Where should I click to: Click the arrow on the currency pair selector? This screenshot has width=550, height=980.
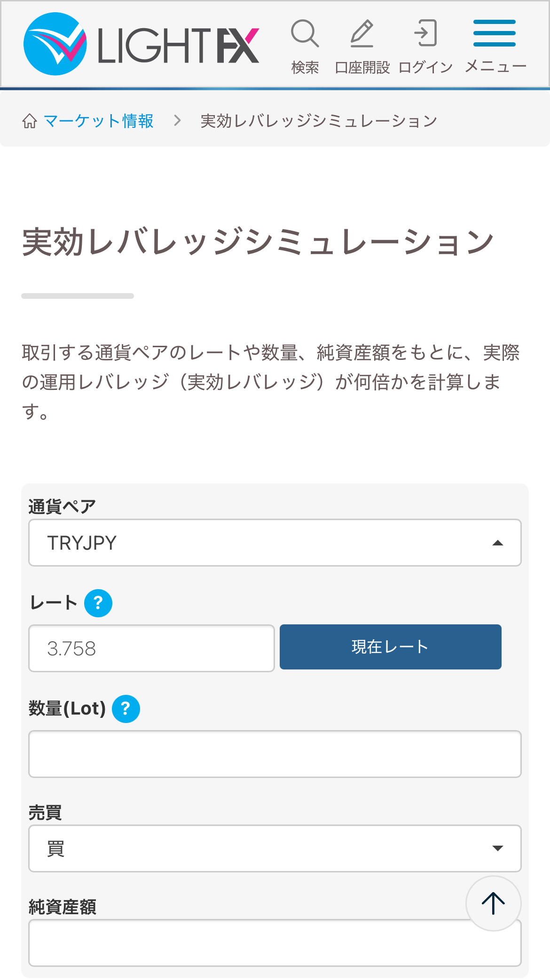(x=498, y=543)
